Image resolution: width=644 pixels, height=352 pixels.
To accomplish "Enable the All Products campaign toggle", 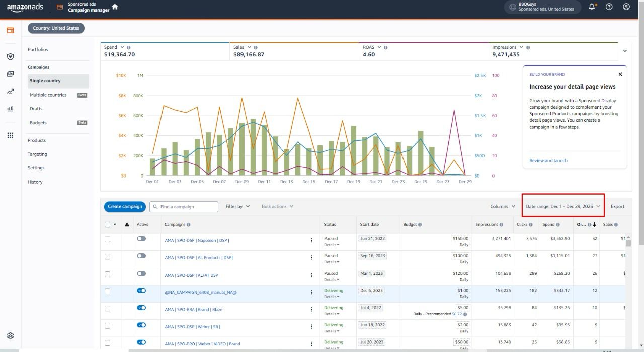I will [141, 256].
